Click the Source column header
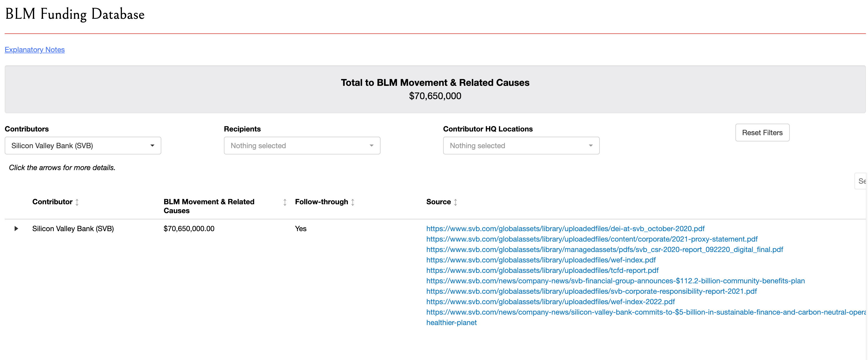 (438, 202)
